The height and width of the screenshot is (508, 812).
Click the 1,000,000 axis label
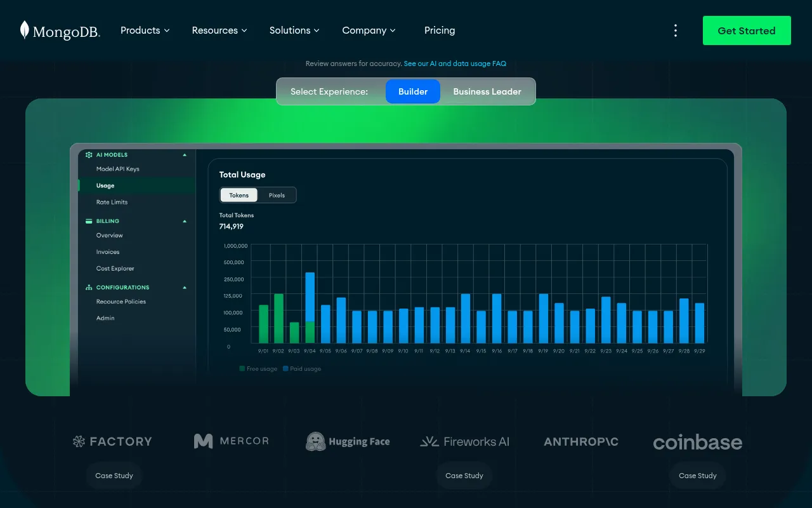(x=235, y=245)
